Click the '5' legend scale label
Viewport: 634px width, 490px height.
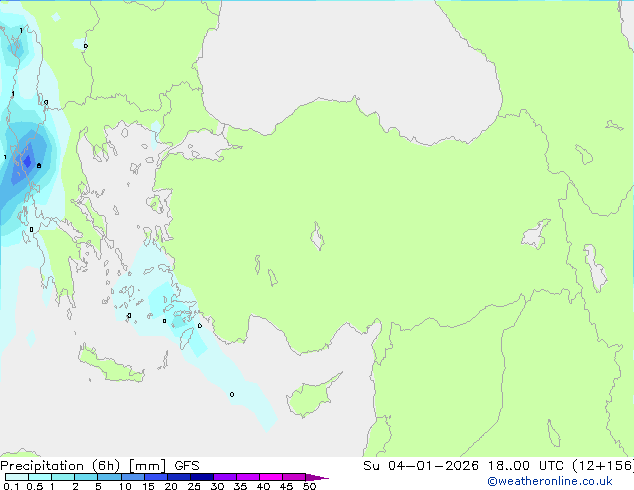coord(98,486)
